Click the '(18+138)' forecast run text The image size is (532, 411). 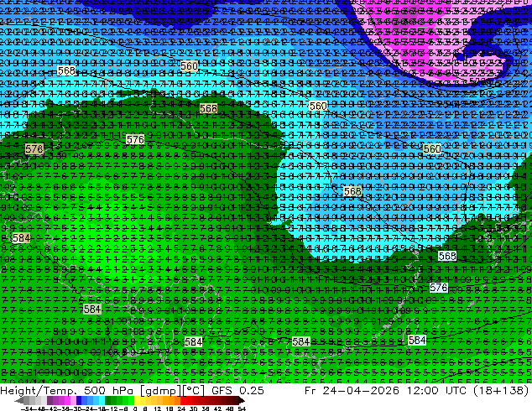click(503, 390)
